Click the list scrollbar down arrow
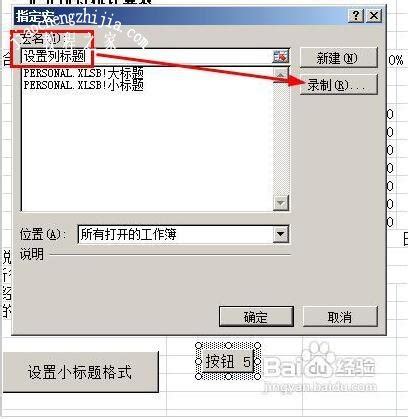Viewport: 408px width, 419px height. (x=281, y=202)
